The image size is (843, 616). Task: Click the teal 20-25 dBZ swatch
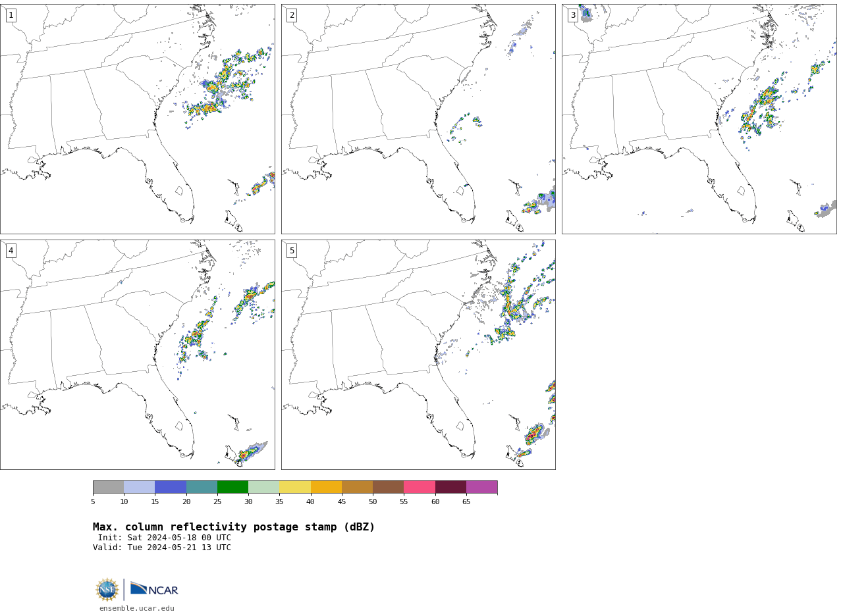point(202,487)
